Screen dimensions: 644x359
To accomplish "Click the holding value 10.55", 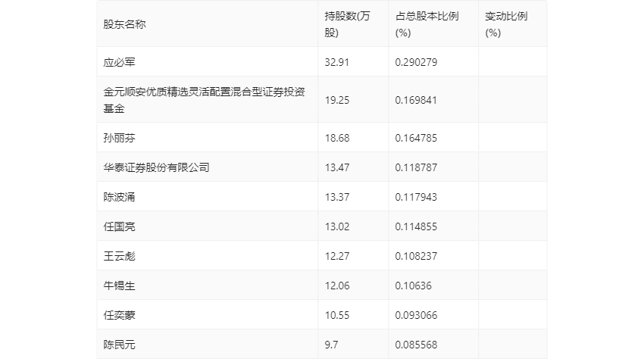I will coord(337,315).
